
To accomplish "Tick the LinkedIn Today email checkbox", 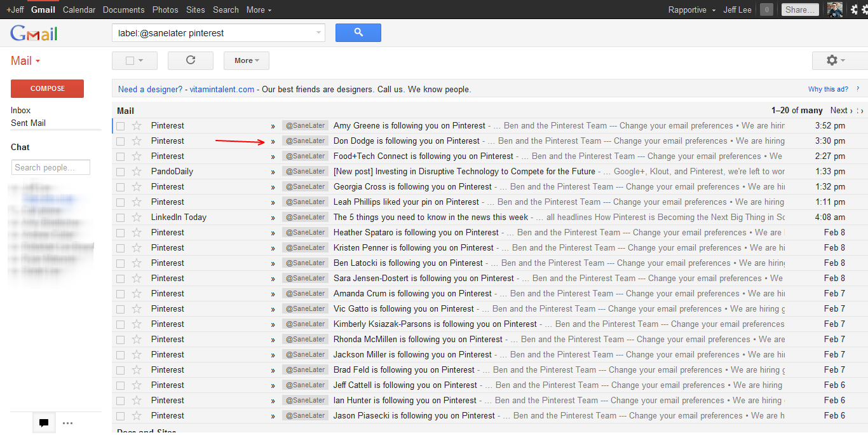I will 121,217.
